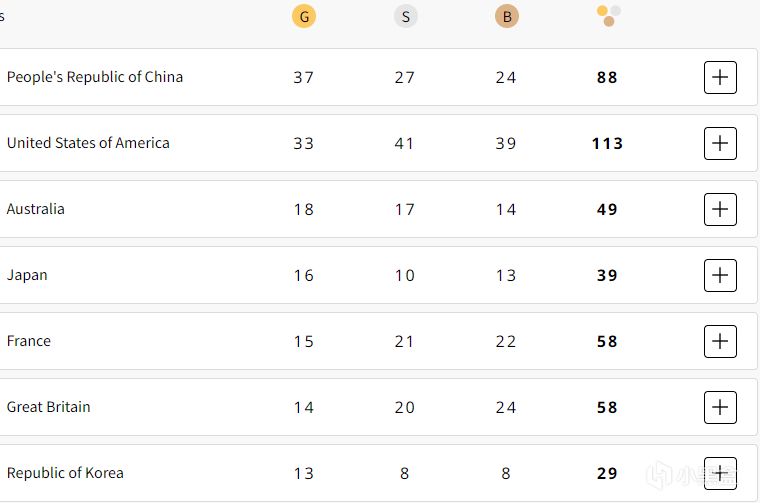760x503 pixels.
Task: Click China's gold medal count 37
Action: [x=304, y=77]
